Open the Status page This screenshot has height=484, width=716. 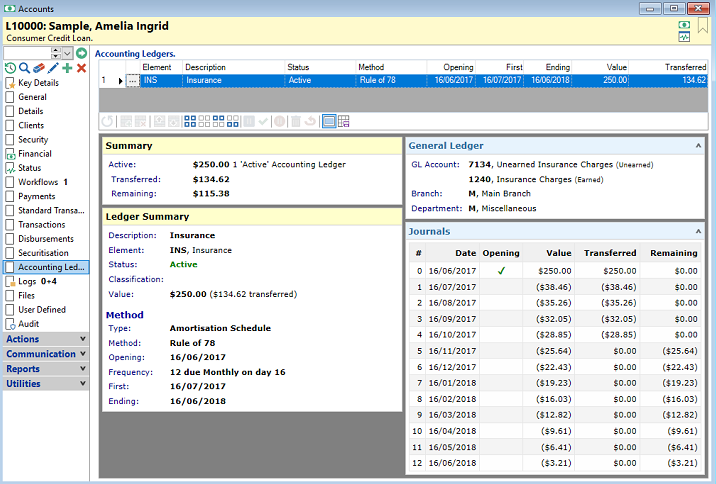pos(30,168)
